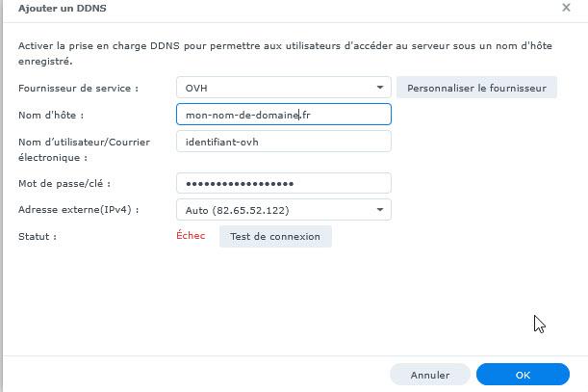Click the Fournisseur de service label
Viewport: 588px width, 392px height.
(79, 89)
